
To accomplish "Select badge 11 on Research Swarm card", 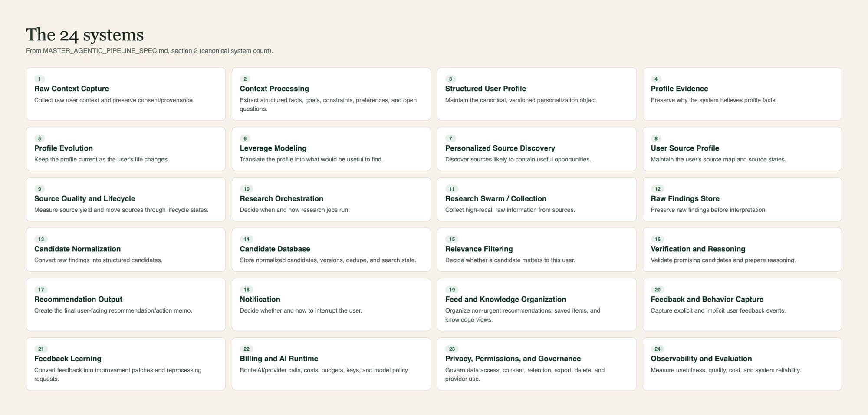I will (452, 189).
